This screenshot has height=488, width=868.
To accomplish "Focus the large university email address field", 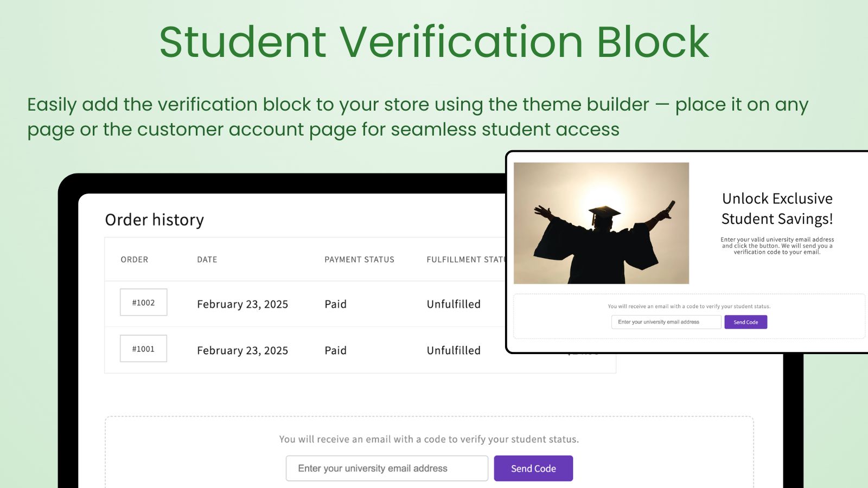I will pos(387,468).
